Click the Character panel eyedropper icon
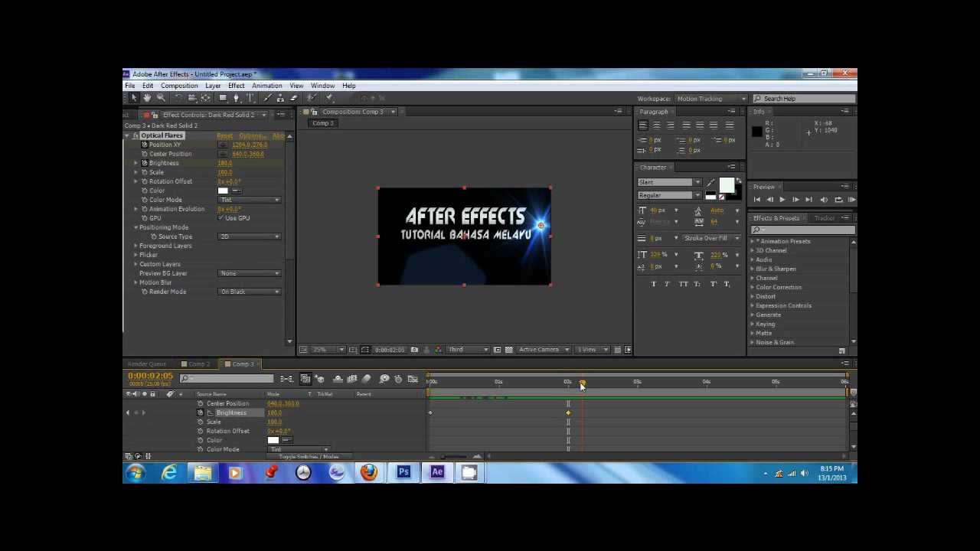This screenshot has width=980, height=551. click(x=710, y=182)
